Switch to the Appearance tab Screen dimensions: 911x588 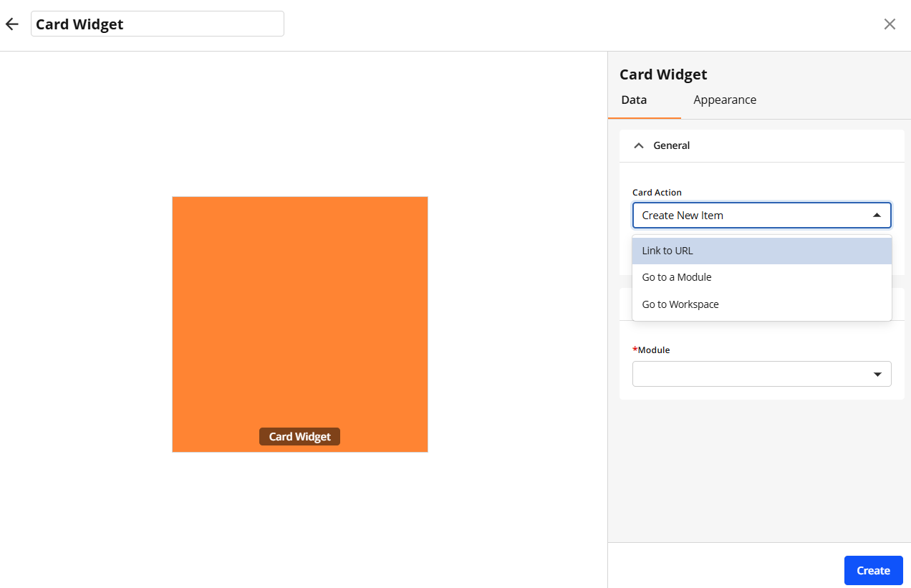pos(725,100)
